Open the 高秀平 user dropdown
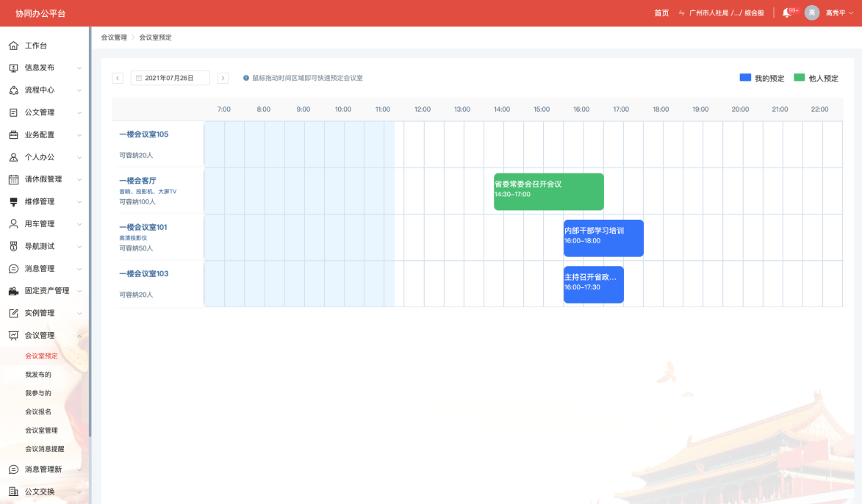 (x=839, y=13)
